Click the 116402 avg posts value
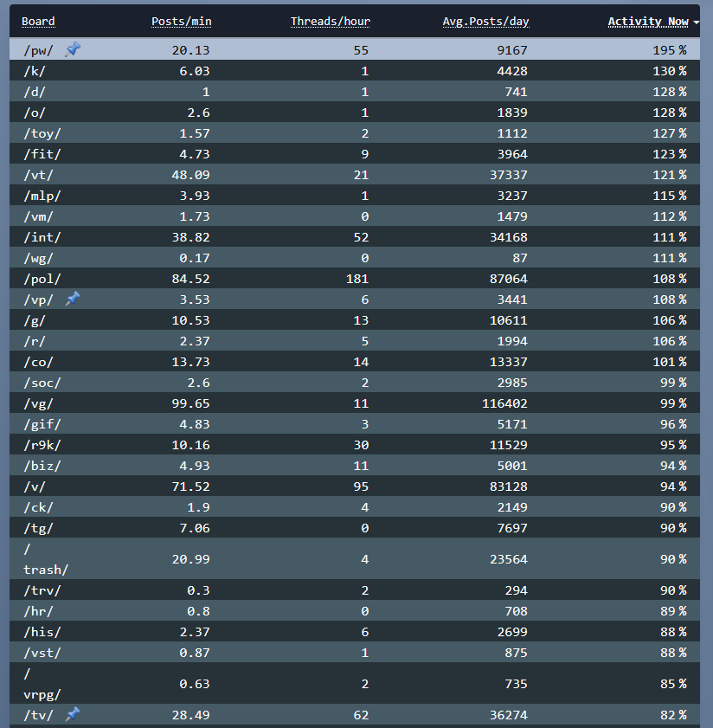The image size is (713, 728). [504, 403]
